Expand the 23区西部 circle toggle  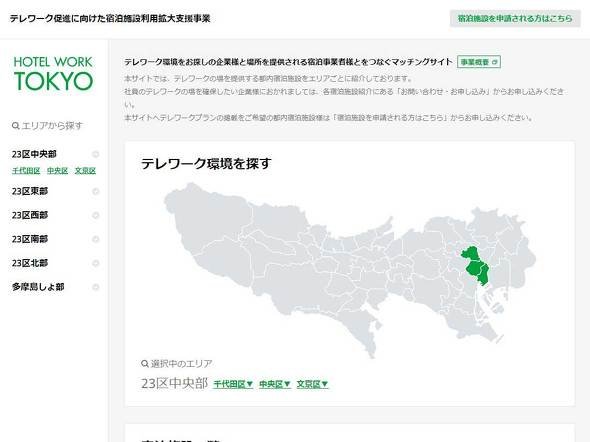click(x=96, y=215)
